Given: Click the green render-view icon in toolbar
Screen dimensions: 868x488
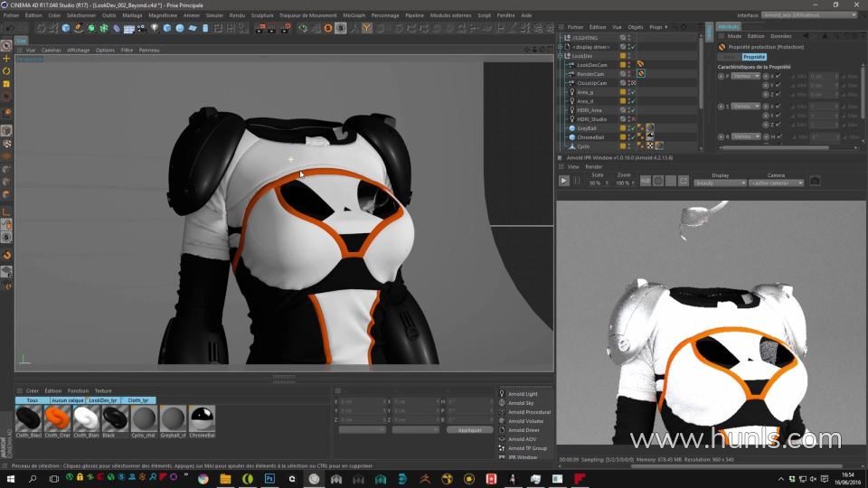Looking at the screenshot, I should 303,28.
